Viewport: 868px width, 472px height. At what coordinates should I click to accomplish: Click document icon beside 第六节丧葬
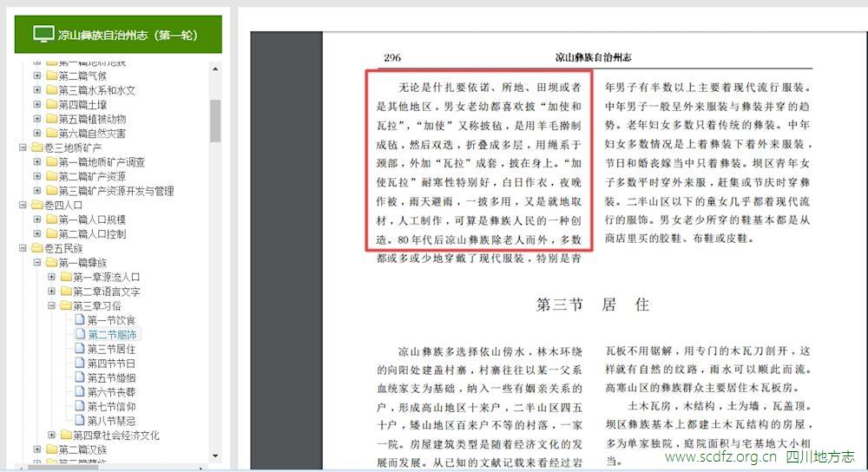click(80, 392)
